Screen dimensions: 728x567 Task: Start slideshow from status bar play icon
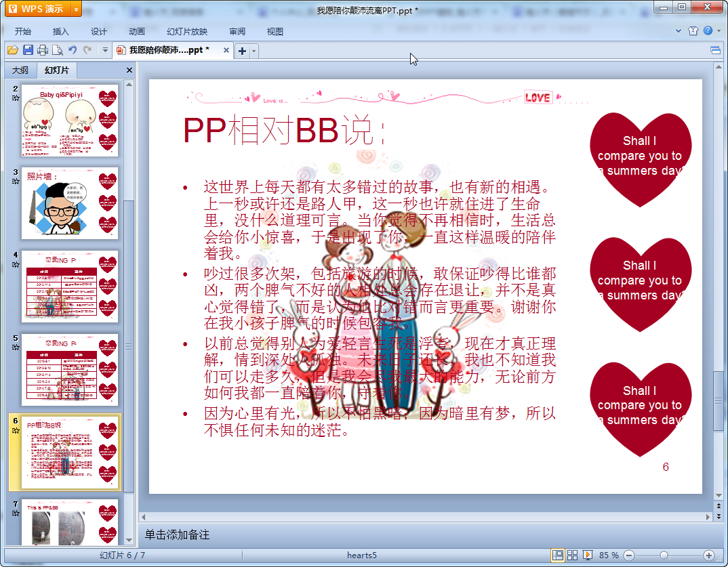click(x=587, y=555)
